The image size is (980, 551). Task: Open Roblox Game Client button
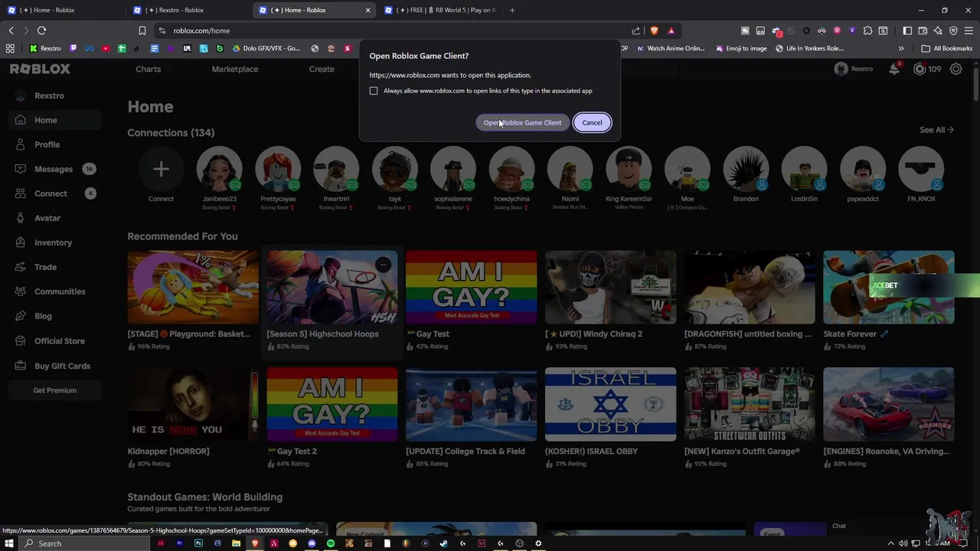[x=522, y=122]
